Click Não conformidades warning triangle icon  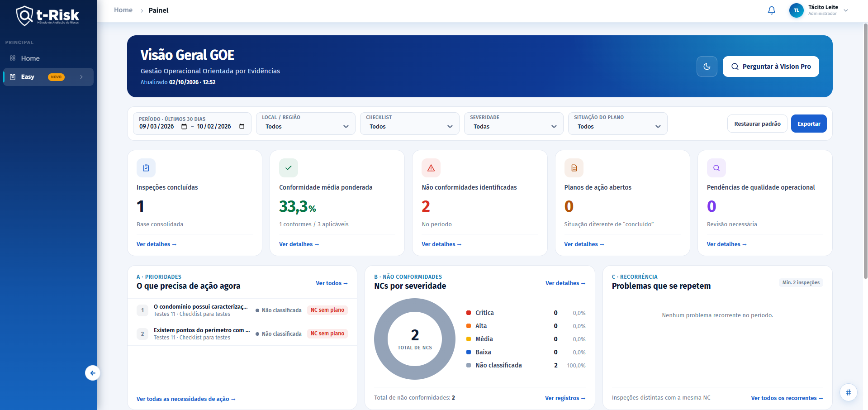(431, 168)
